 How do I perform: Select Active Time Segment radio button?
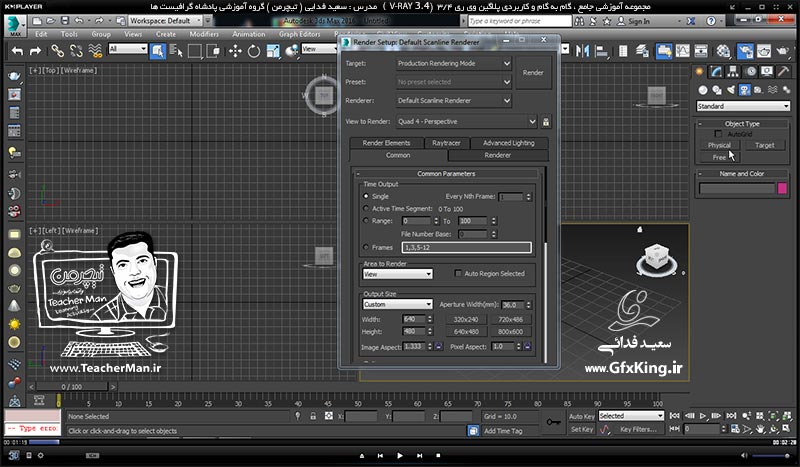(366, 208)
